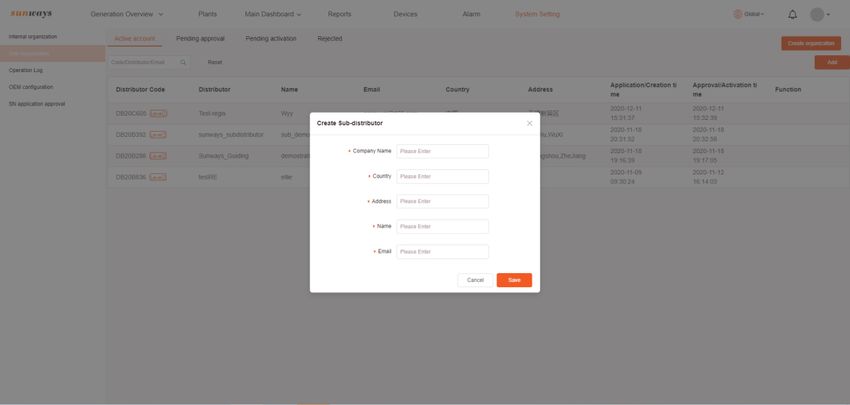850x405 pixels.
Task: Click code cell DB20C605
Action: click(131, 113)
